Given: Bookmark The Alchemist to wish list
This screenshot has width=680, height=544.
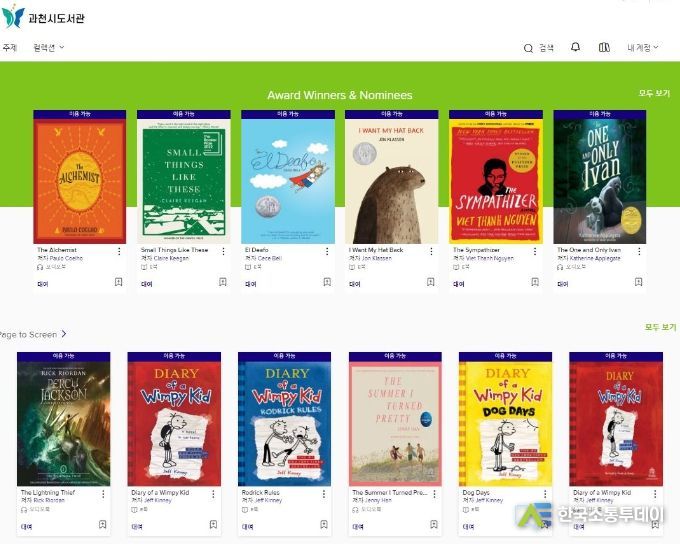Looking at the screenshot, I should [x=118, y=282].
